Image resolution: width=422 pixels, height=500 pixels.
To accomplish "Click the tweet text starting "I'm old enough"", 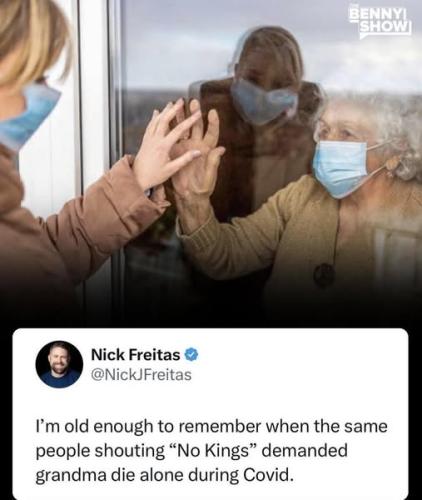I will point(212,451).
